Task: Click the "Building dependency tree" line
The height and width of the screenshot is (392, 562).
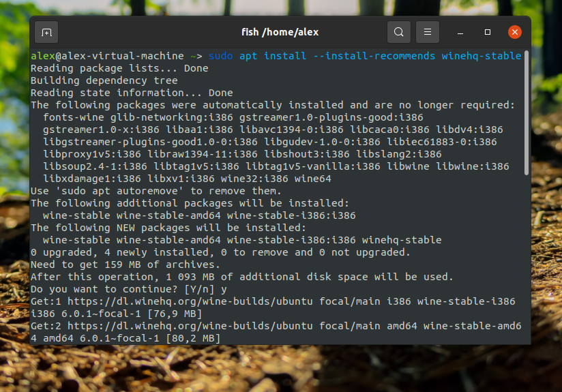Action: 104,80
